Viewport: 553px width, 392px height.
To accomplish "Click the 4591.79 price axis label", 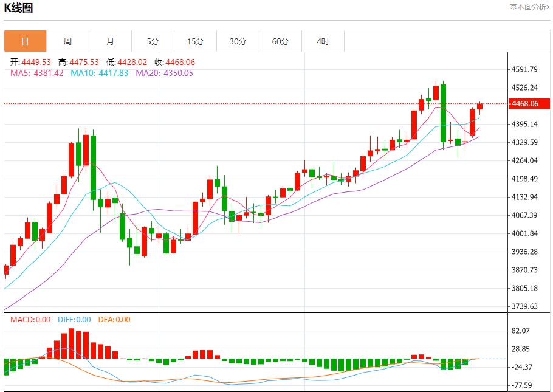I will [x=526, y=69].
